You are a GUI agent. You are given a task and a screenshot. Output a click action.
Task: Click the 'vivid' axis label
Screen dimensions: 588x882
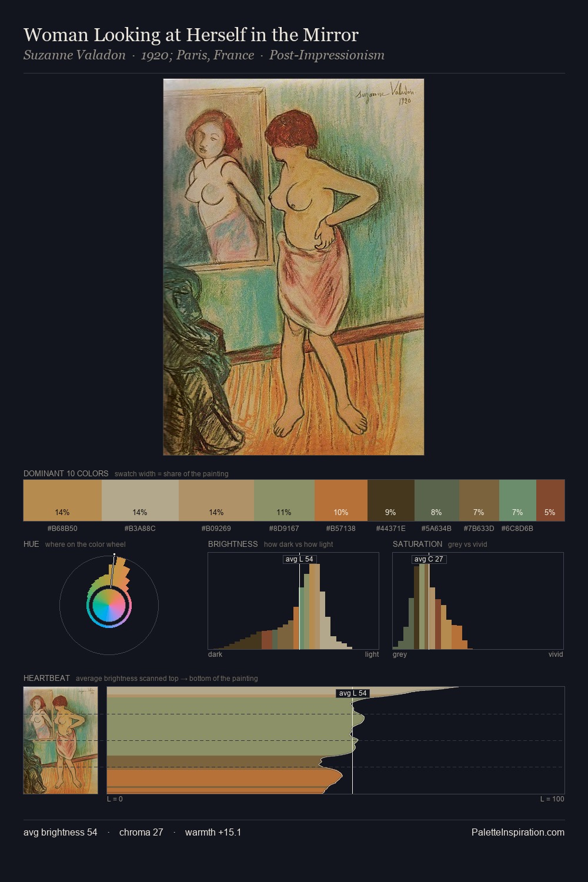point(556,654)
